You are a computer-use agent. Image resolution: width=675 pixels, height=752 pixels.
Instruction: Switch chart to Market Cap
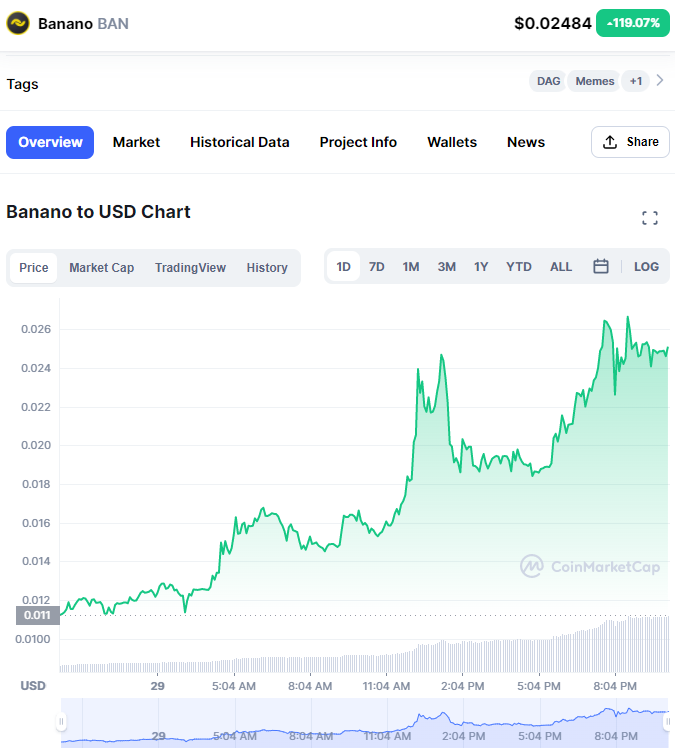(x=101, y=268)
